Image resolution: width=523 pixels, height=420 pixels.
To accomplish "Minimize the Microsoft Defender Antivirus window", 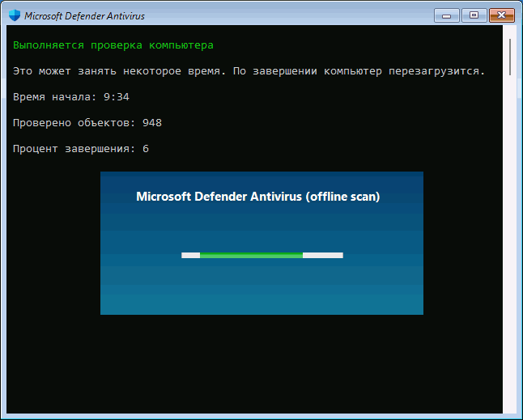I will [x=447, y=15].
